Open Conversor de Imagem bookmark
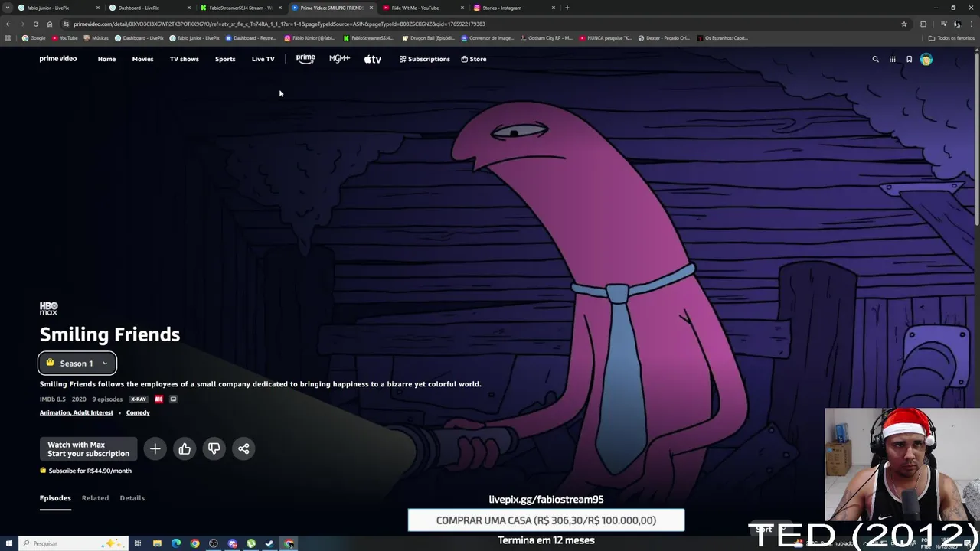The width and height of the screenshot is (980, 551). pos(487,38)
